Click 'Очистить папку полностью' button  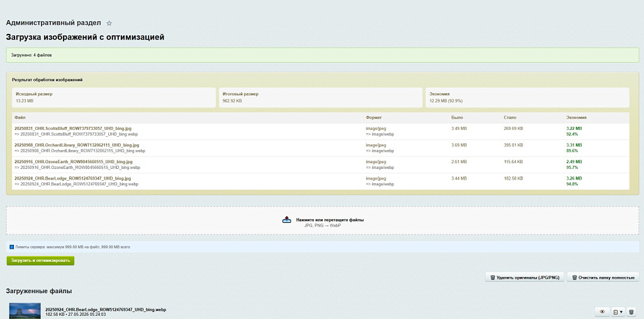tap(603, 277)
